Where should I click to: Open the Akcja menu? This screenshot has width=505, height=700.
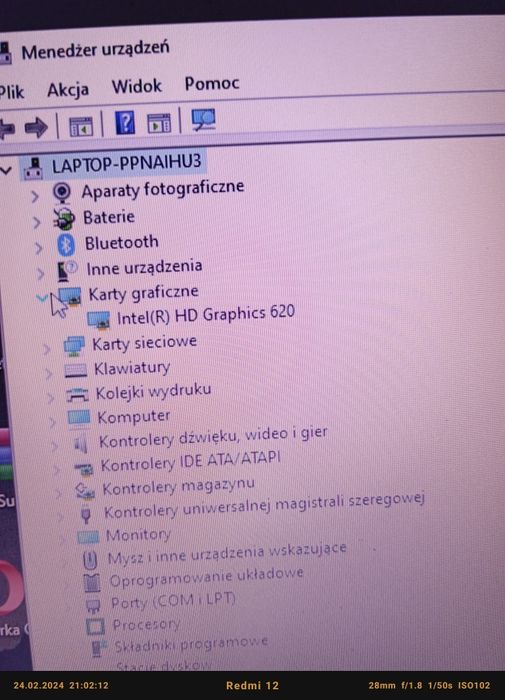[x=68, y=90]
